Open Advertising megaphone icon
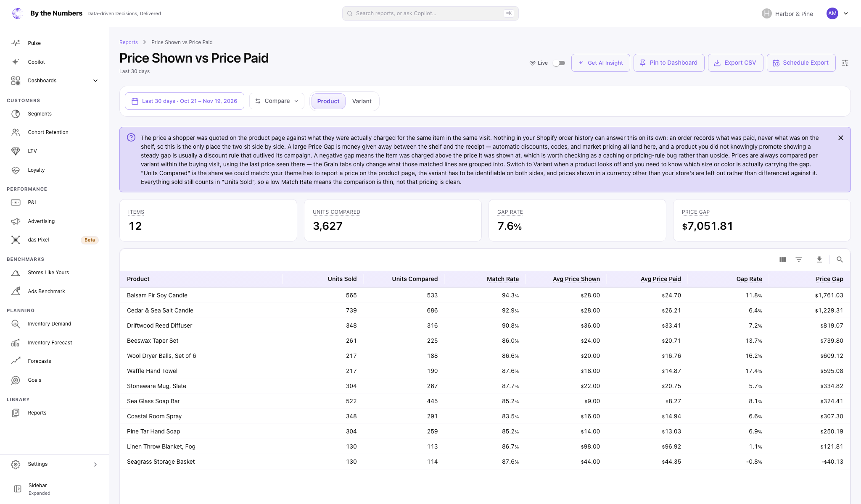Viewport: 861px width, 504px height. click(x=16, y=221)
